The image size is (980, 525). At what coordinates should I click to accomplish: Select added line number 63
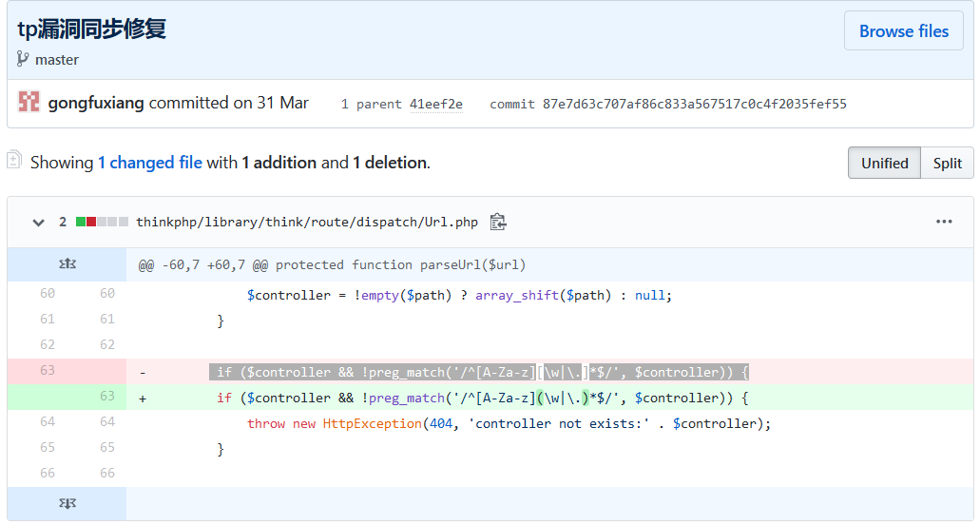pyautogui.click(x=106, y=397)
